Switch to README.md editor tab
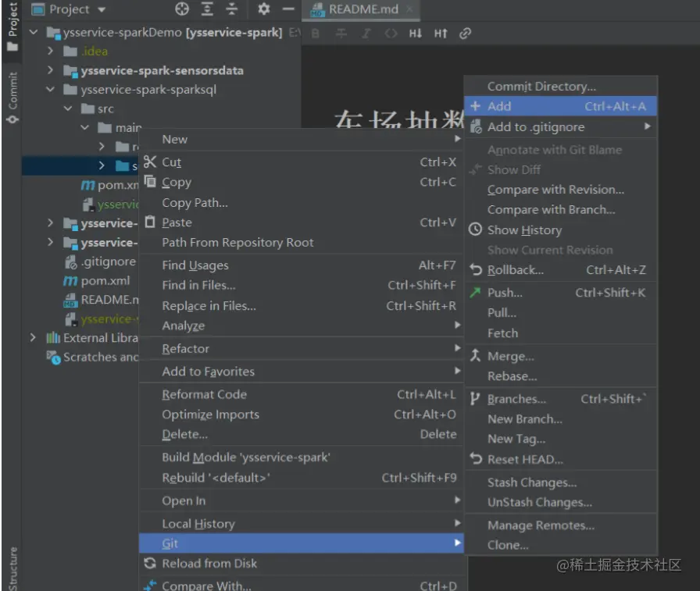Image resolution: width=700 pixels, height=591 pixels. point(360,9)
